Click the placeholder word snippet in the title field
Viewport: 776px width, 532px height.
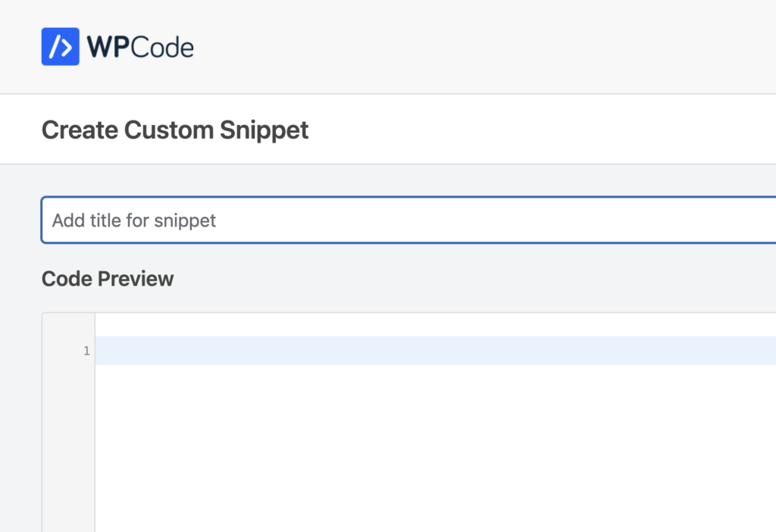click(185, 221)
